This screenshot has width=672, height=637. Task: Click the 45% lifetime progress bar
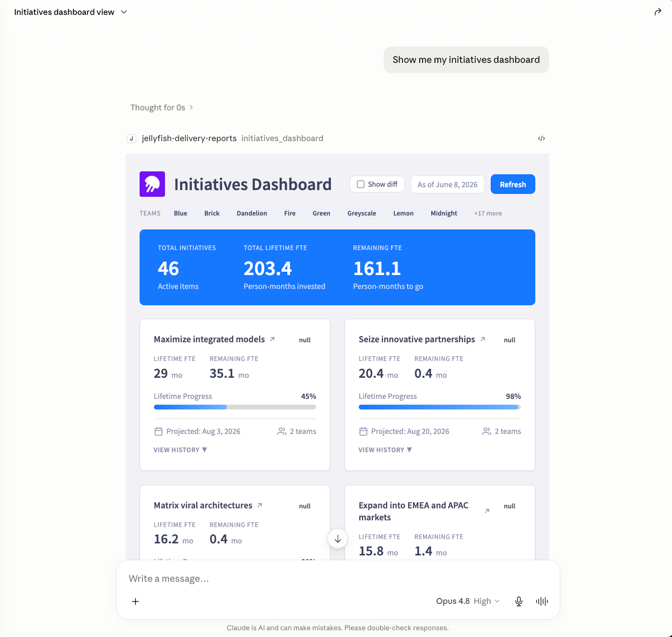(x=235, y=407)
